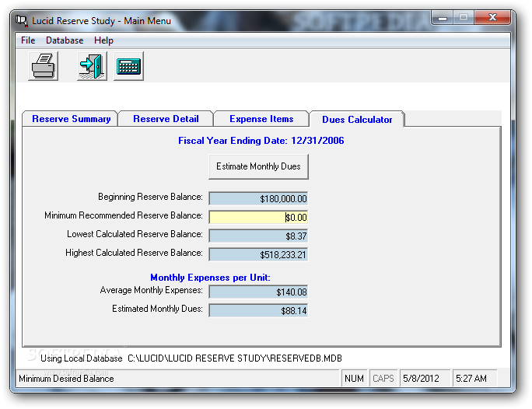Click the Average Monthly Expenses label

pyautogui.click(x=152, y=290)
